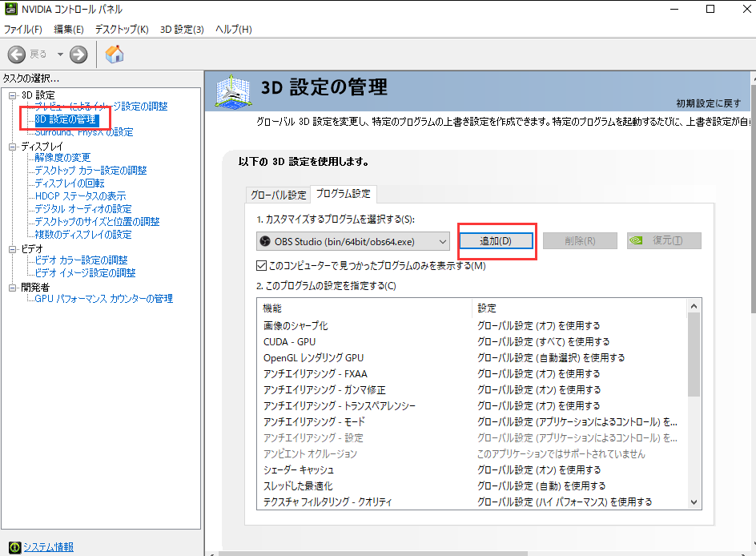The image size is (756, 556).
Task: Click the OBS Studio icon in the program combo box
Action: [x=265, y=241]
